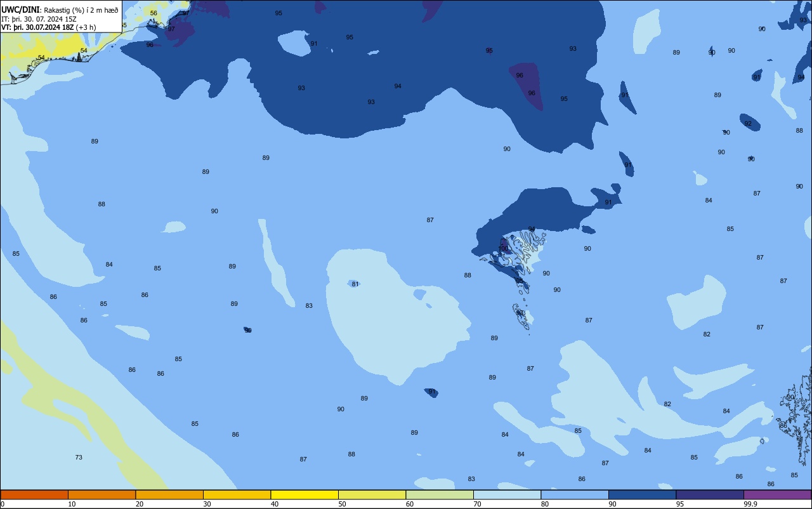Select the '56' value in the yellow coastal area
Viewport: 812px width, 509px height.
(154, 13)
